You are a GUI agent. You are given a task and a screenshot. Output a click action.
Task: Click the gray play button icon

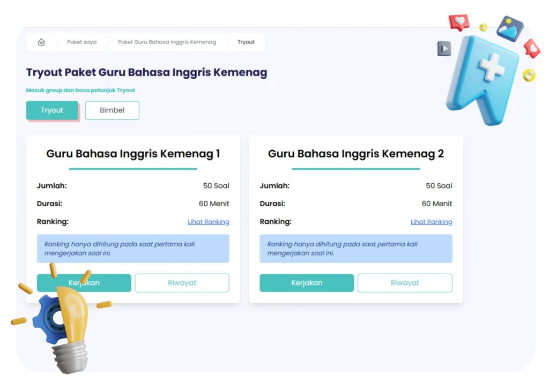tap(444, 48)
